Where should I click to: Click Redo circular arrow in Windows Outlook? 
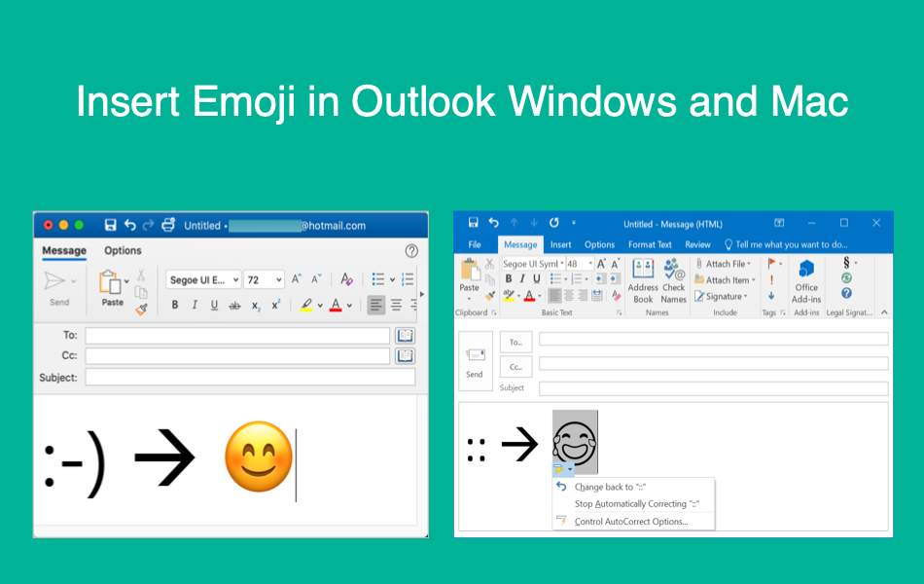(554, 222)
